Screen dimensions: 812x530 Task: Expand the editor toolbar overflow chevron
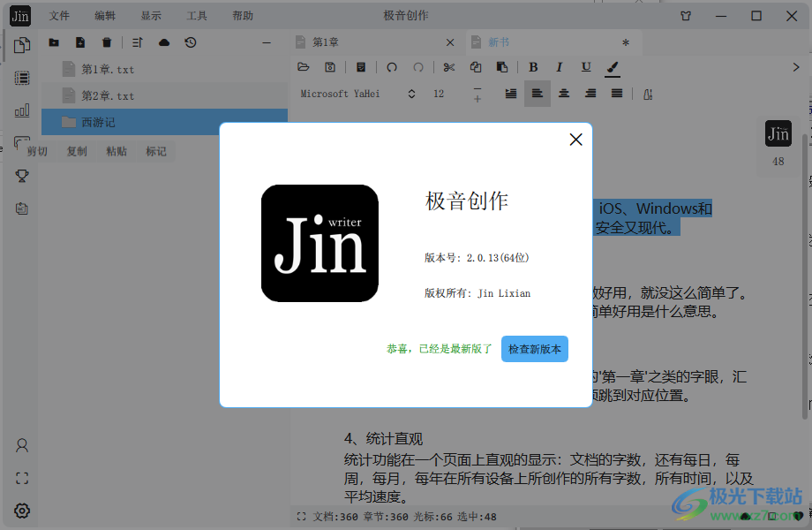click(x=795, y=67)
